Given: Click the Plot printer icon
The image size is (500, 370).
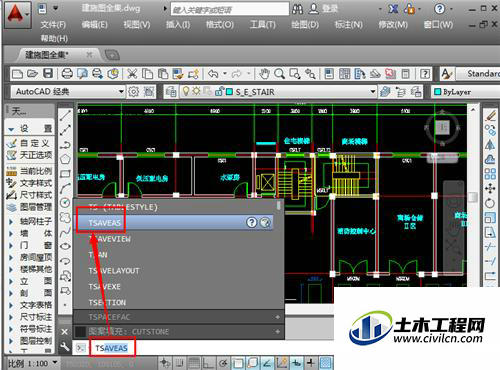Looking at the screenshot, I should (x=67, y=74).
